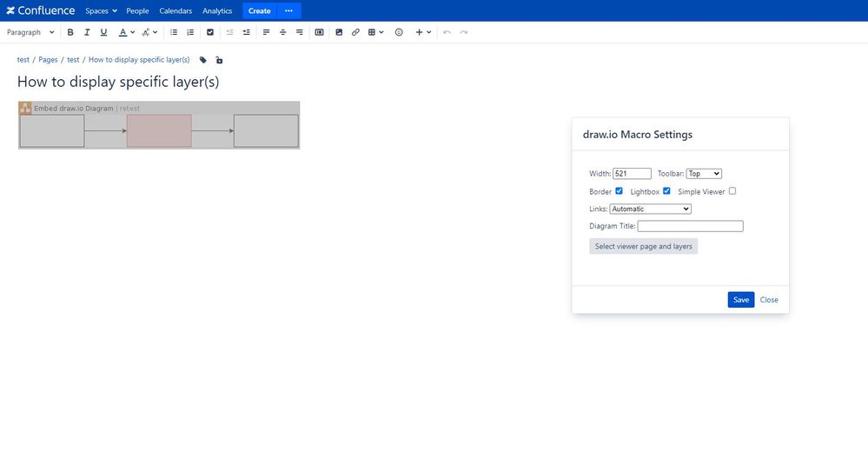This screenshot has width=868, height=472.
Task: Toggle the Border checkbox
Action: (x=619, y=191)
